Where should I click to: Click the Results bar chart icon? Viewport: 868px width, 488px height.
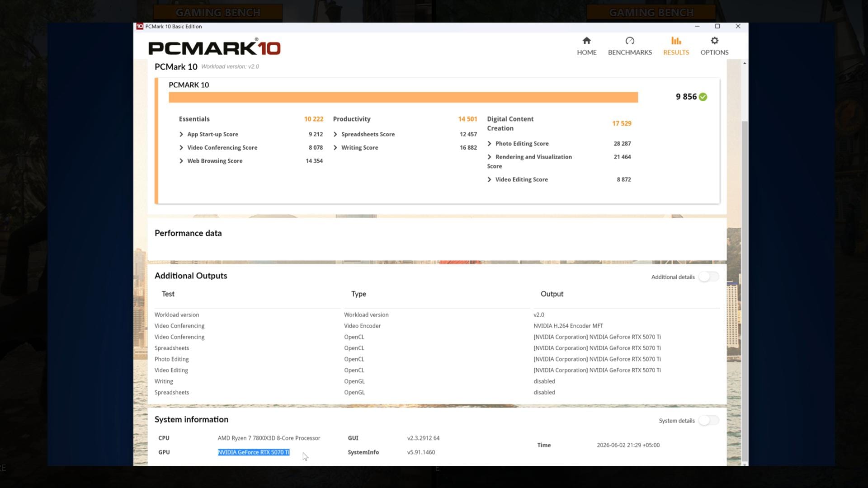coord(676,41)
